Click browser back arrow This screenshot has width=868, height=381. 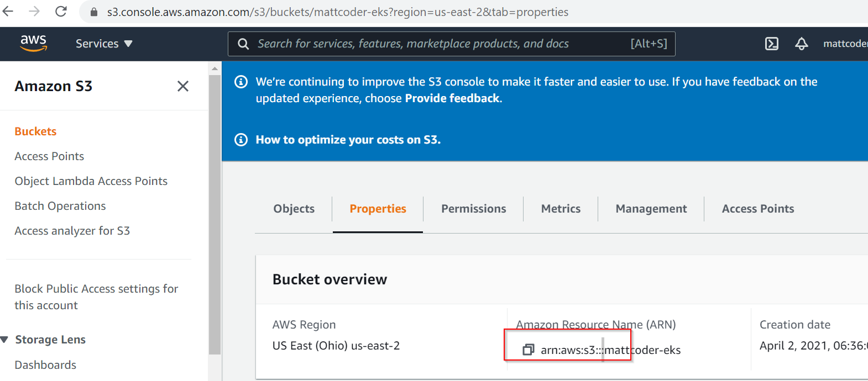8,12
